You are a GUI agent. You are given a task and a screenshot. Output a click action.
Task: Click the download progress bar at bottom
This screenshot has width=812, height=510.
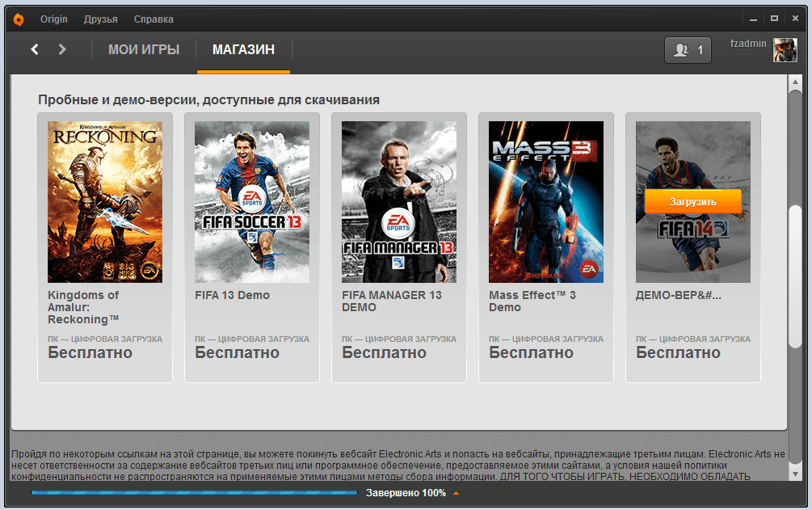tap(194, 492)
